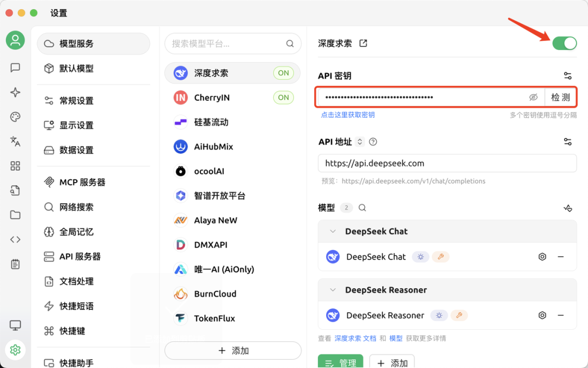Select MCP 服务器 settings section
Image resolution: width=588 pixels, height=368 pixels.
click(82, 182)
